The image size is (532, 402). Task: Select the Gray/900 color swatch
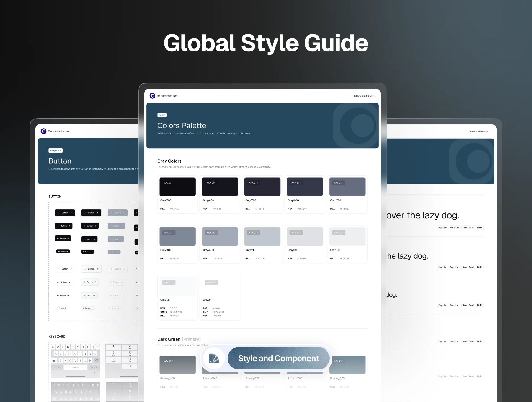coord(177,187)
